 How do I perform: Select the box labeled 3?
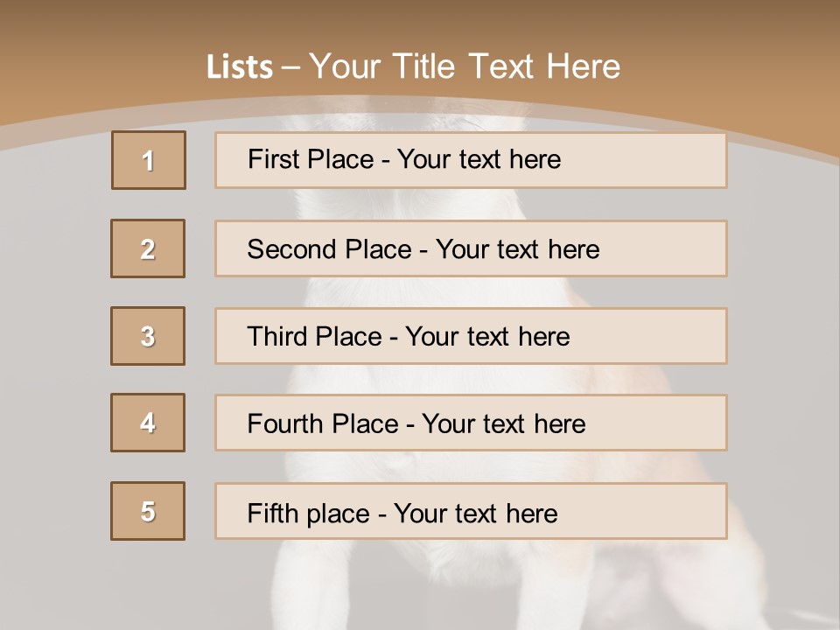click(x=148, y=336)
